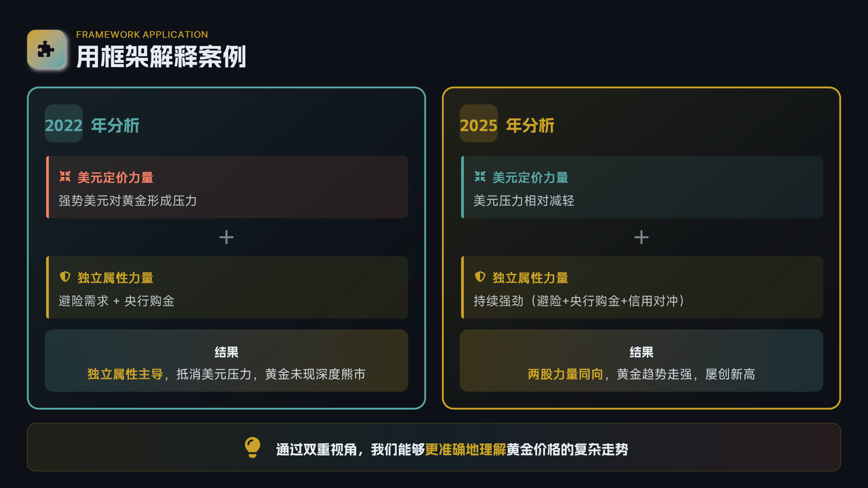Viewport: 868px width, 488px height.
Task: Click the highlighted phrase 独立属性主导
Action: pos(125,374)
